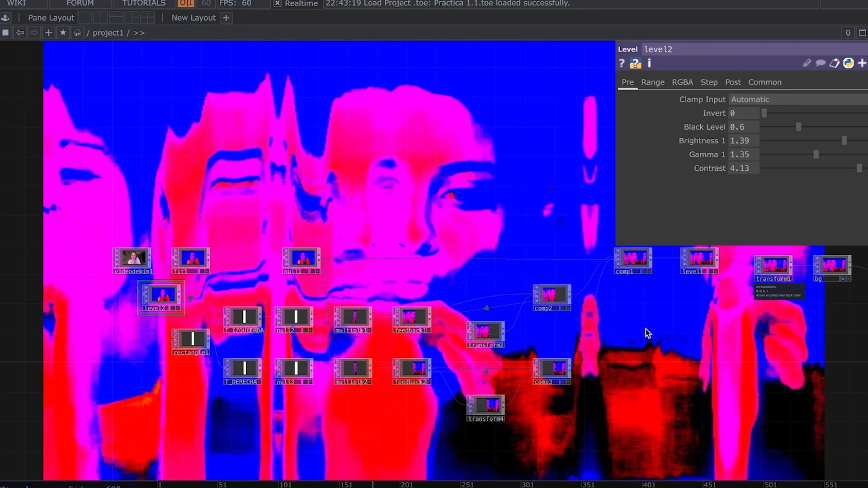Switch to the RGBA tab
Screen dimensions: 868x488
pos(682,82)
